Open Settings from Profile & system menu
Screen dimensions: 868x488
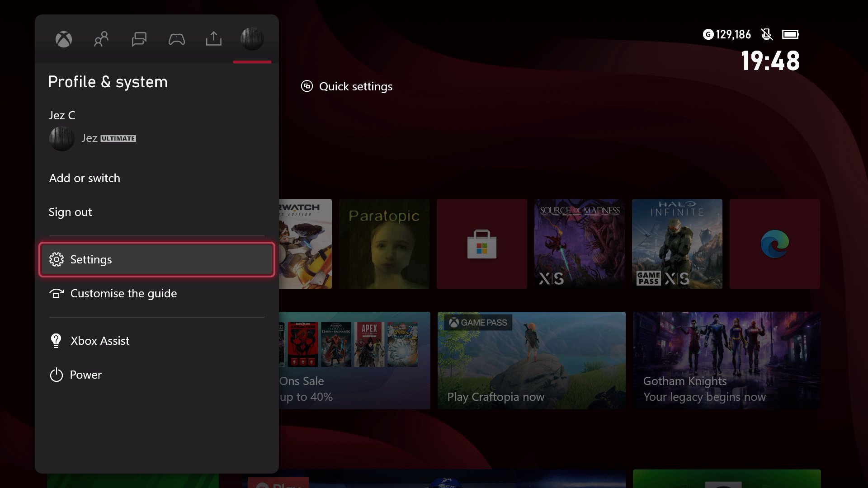157,259
